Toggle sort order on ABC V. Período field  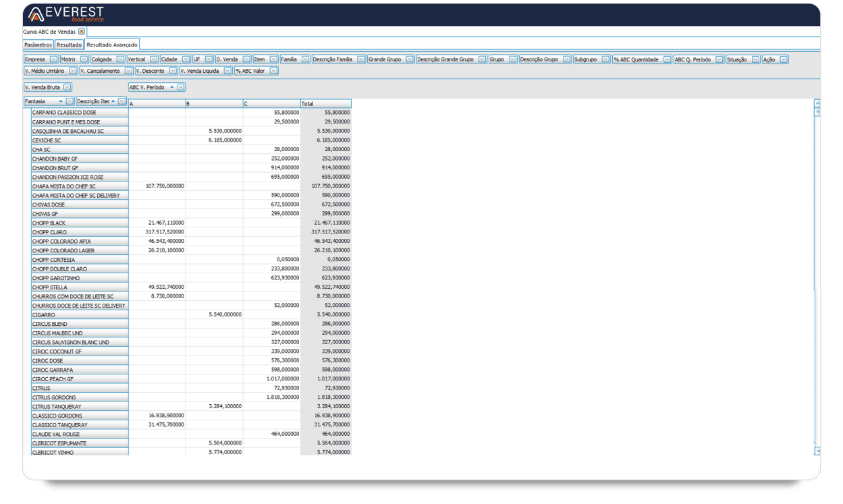click(x=172, y=87)
